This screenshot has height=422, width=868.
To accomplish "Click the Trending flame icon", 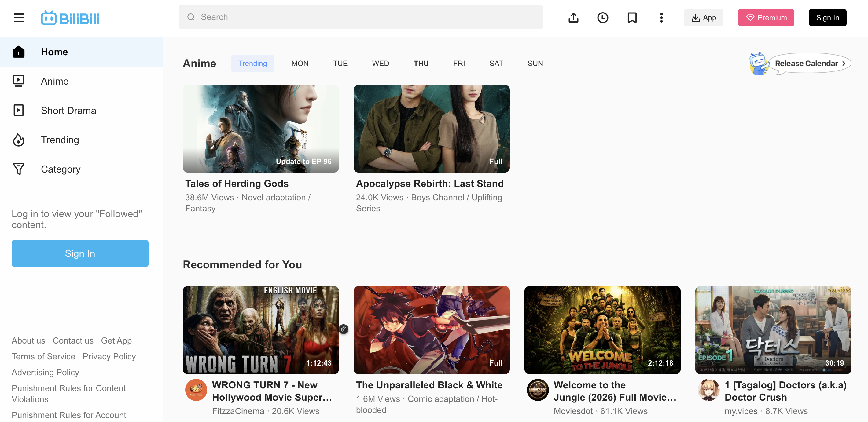I will click(x=19, y=140).
